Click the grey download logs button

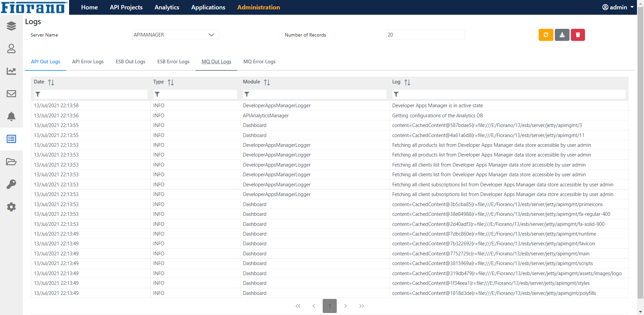(562, 35)
